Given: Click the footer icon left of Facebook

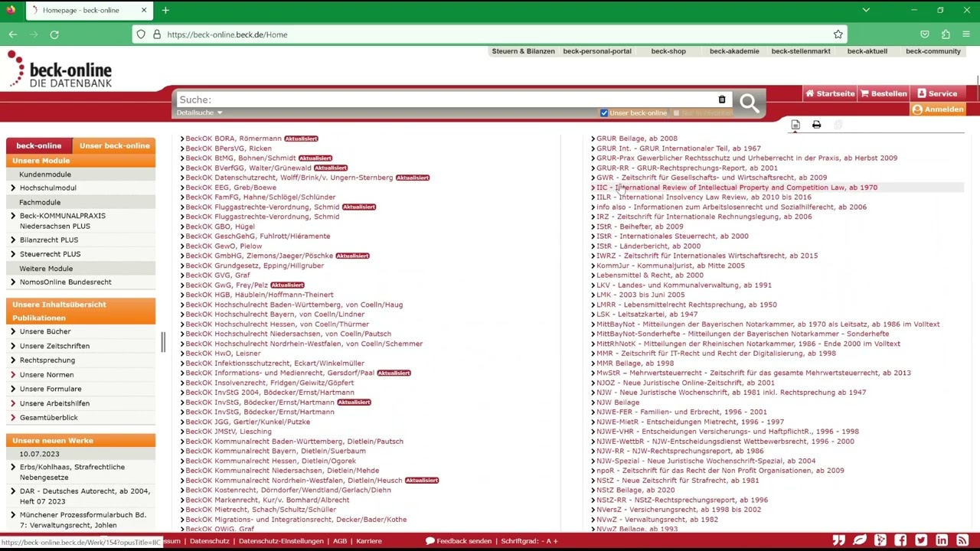Looking at the screenshot, I should 880,540.
